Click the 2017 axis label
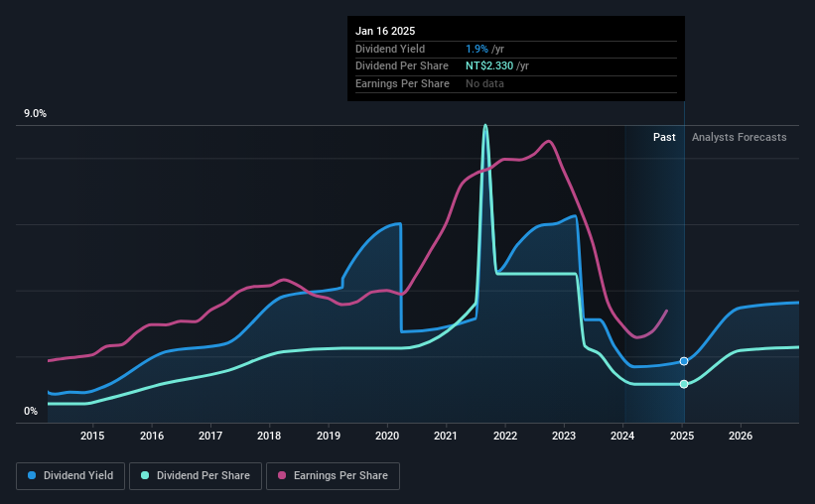The image size is (815, 504). click(x=210, y=436)
